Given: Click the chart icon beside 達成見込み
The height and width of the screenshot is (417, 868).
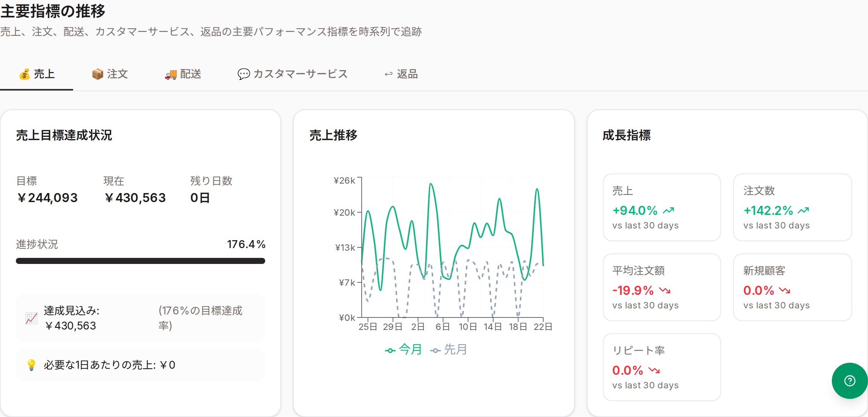Looking at the screenshot, I should pos(31,319).
